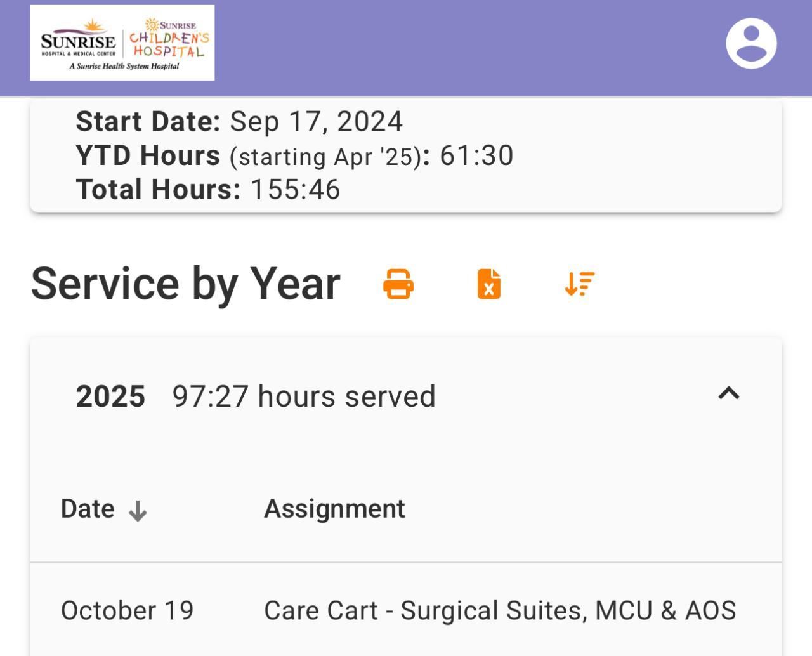Click the Start Date Sep 17, 2024 line

click(x=239, y=121)
